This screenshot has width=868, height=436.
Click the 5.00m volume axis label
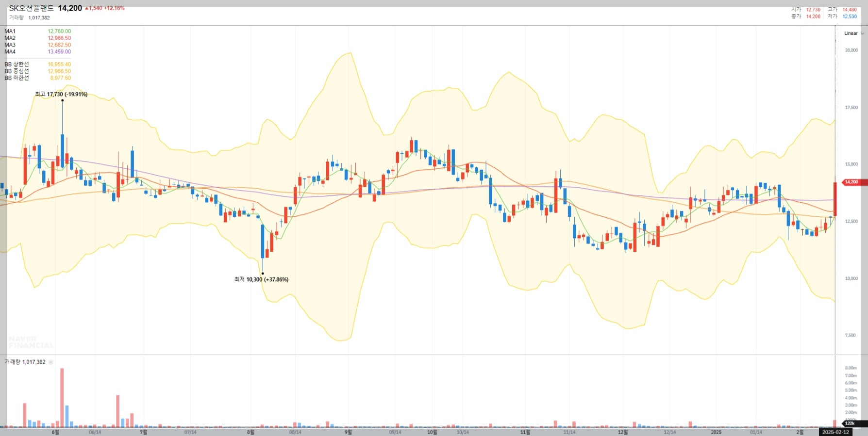click(851, 390)
